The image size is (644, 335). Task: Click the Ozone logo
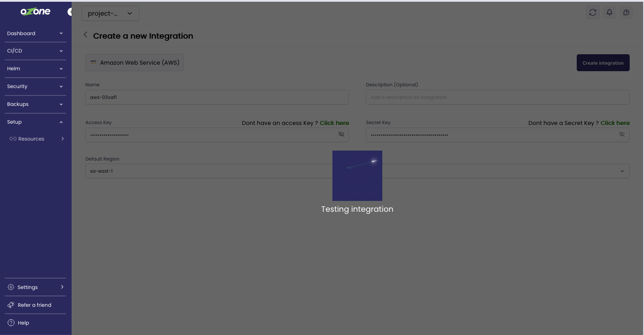tap(36, 12)
